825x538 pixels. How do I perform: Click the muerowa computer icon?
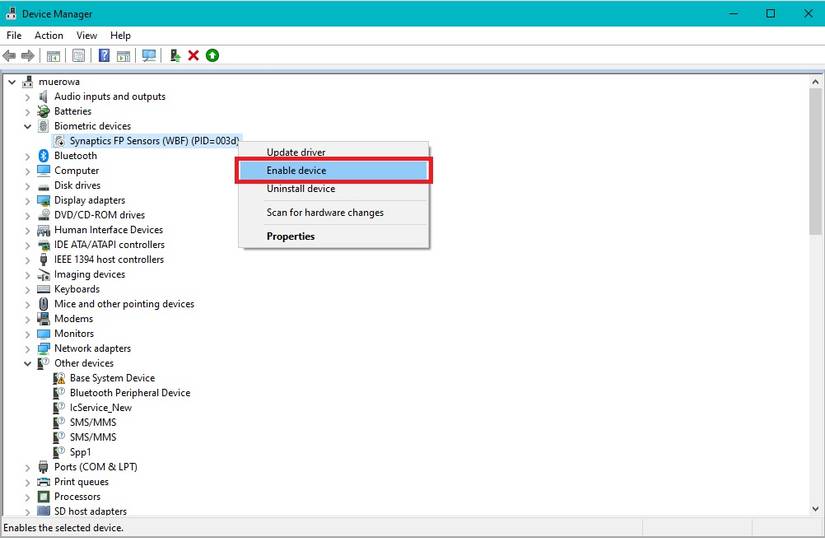27,82
